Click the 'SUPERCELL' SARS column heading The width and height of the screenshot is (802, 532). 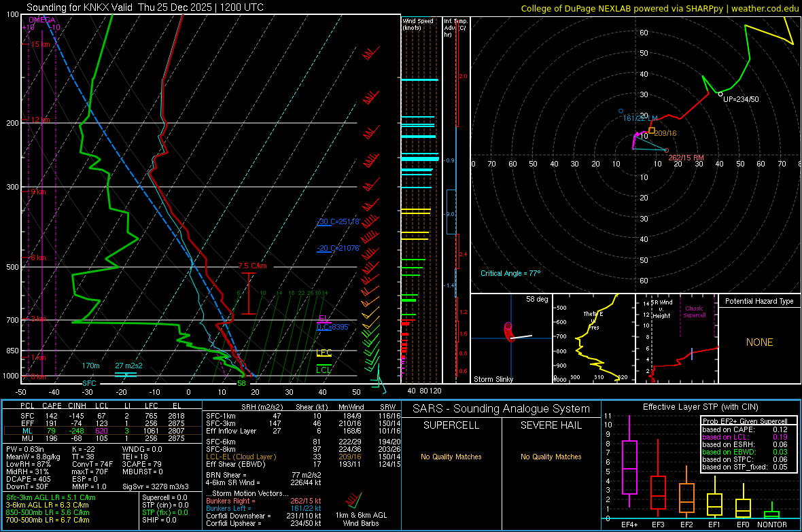[x=451, y=425]
